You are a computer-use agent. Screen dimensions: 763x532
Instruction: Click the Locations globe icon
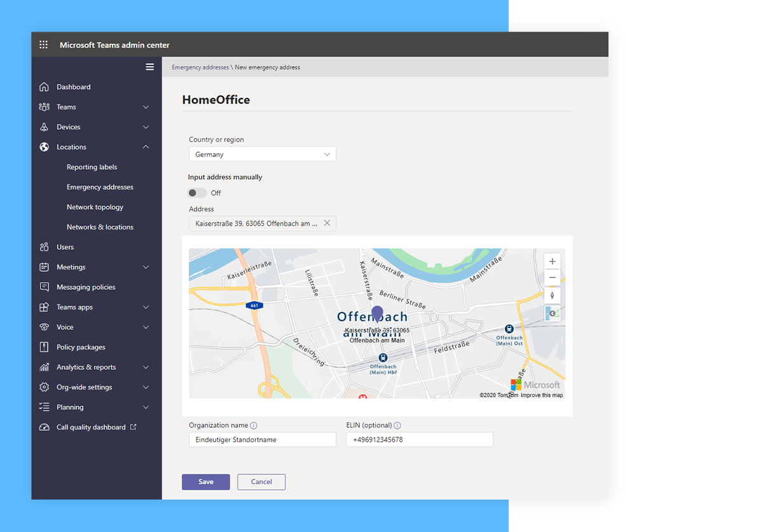(x=44, y=147)
